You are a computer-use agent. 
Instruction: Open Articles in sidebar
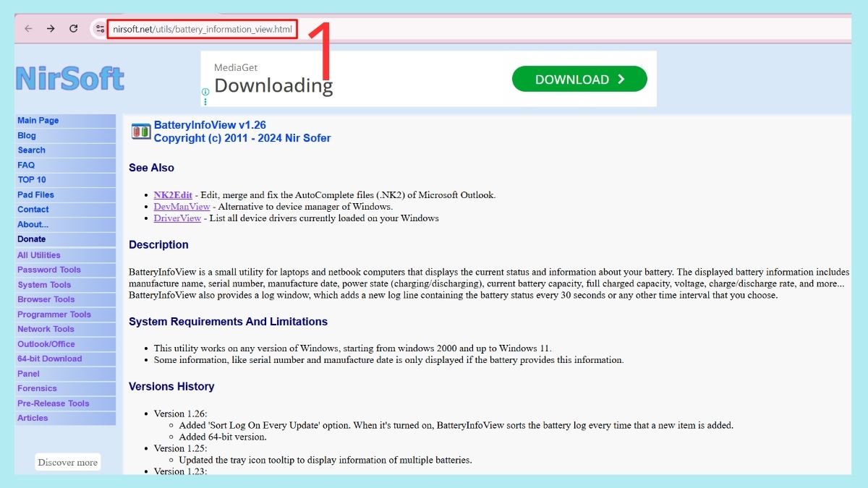33,418
